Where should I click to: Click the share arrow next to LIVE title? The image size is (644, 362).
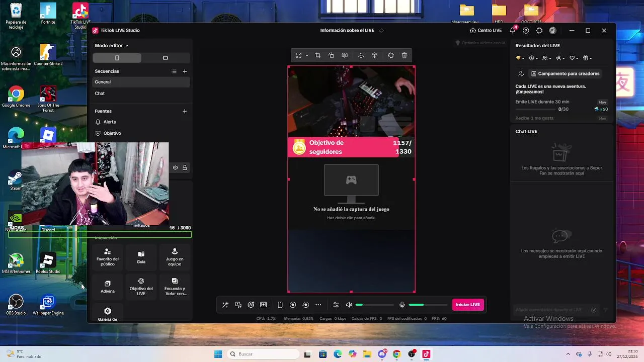[381, 31]
